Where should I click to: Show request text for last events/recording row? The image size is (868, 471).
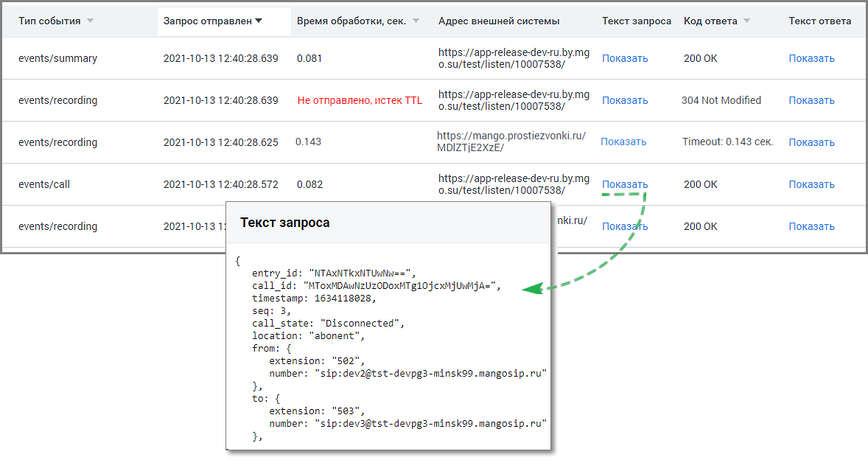pyautogui.click(x=625, y=226)
